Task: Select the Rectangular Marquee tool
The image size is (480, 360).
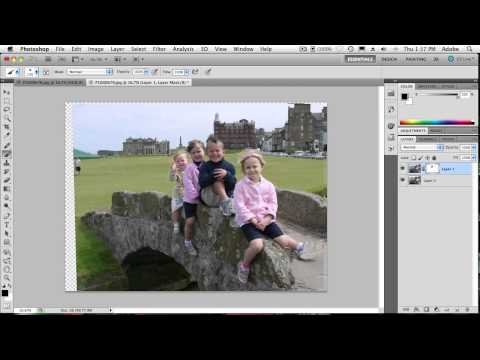Action: pyautogui.click(x=6, y=101)
